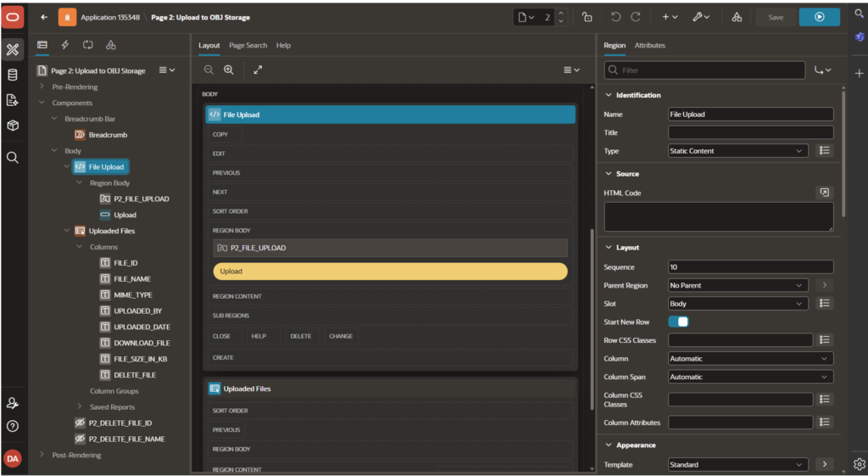Click the page lock icon in toolbar
The height and width of the screenshot is (476, 868).
click(587, 17)
